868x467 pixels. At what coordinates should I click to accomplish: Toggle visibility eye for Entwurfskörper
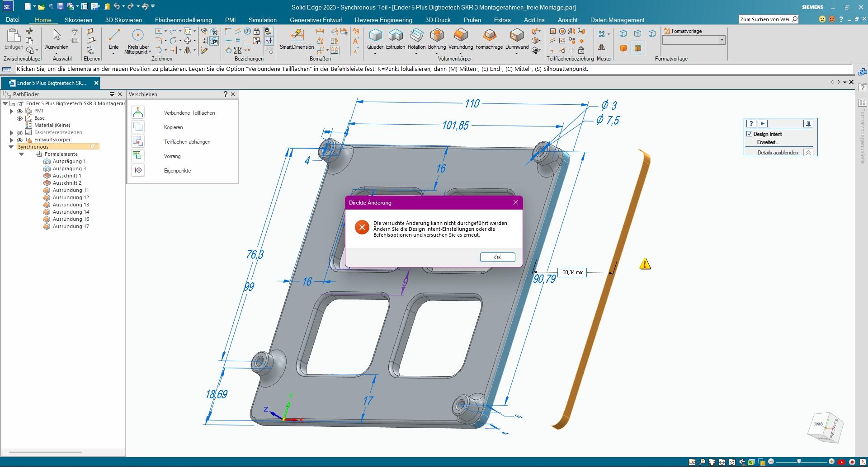(19, 140)
